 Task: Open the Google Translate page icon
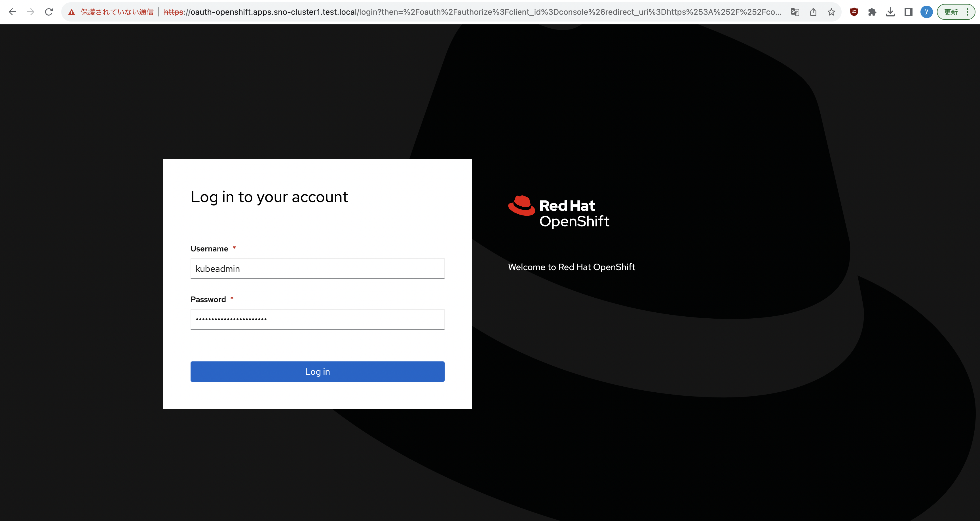pyautogui.click(x=795, y=12)
